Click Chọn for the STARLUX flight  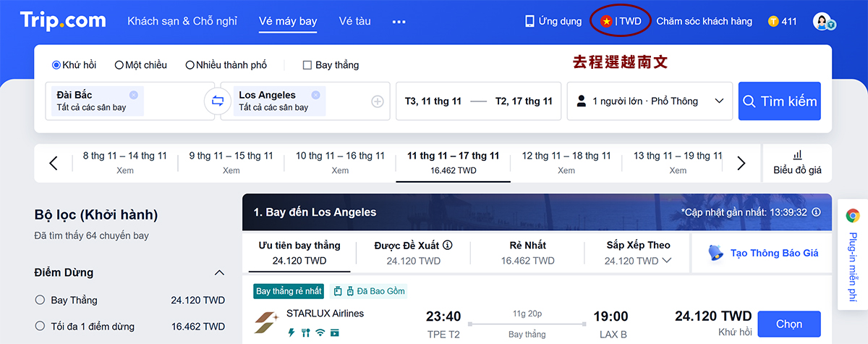click(x=788, y=324)
